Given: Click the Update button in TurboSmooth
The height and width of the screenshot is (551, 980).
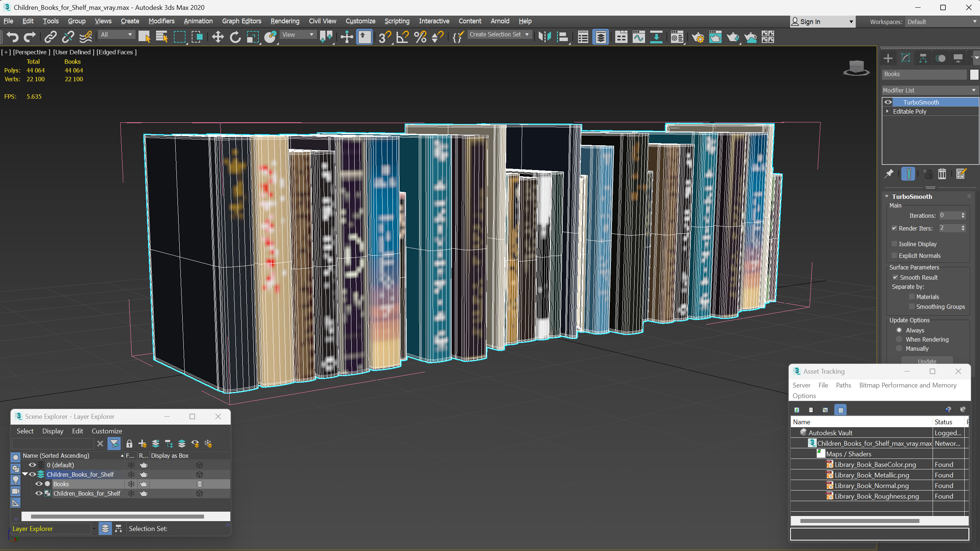Looking at the screenshot, I should coord(927,361).
